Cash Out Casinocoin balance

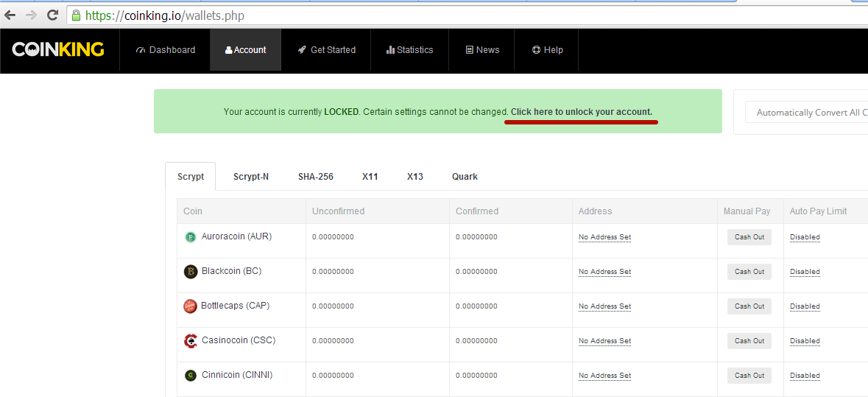point(749,340)
